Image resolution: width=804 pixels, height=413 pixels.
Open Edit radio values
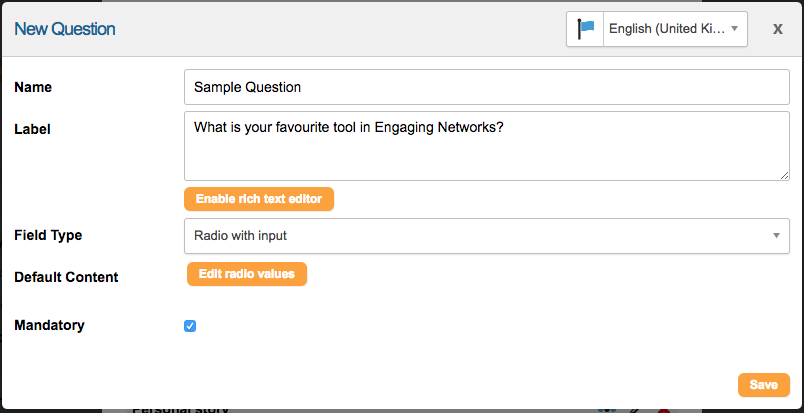pos(247,274)
